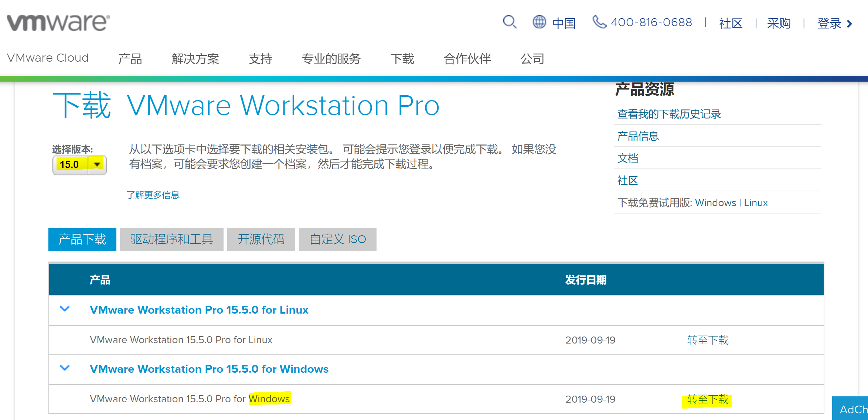Open 查看我的下载历史记录 link
Viewport: 868px width, 420px height.
[x=668, y=114]
